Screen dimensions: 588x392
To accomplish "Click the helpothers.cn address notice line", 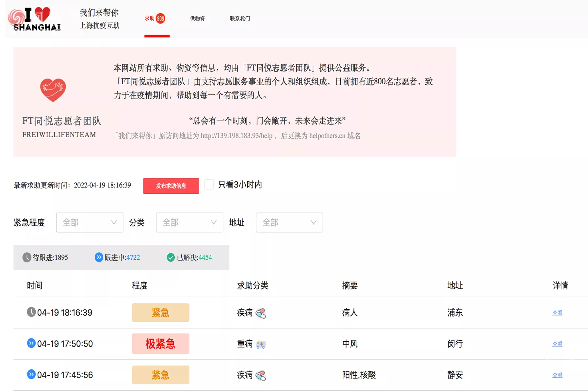I will (237, 136).
